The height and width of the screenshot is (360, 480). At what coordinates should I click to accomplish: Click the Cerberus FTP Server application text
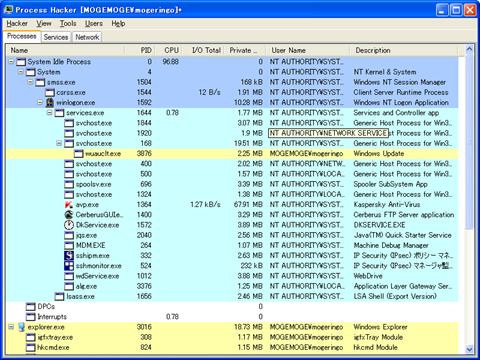pos(404,215)
